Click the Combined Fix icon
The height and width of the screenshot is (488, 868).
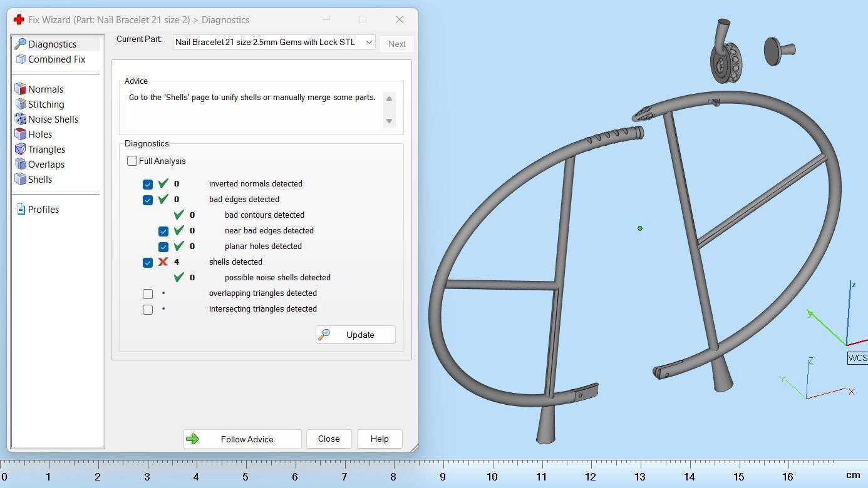click(x=20, y=59)
